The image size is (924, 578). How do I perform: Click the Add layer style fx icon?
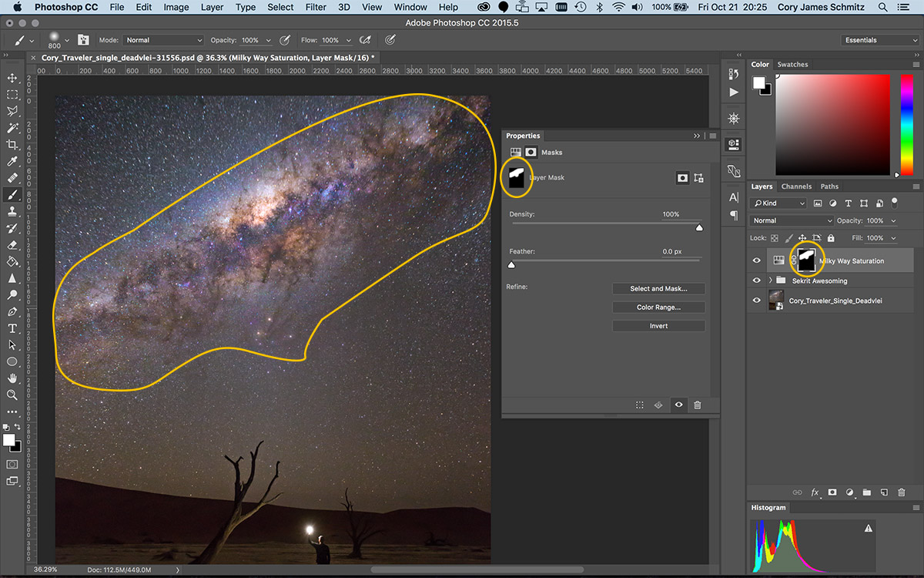(815, 492)
